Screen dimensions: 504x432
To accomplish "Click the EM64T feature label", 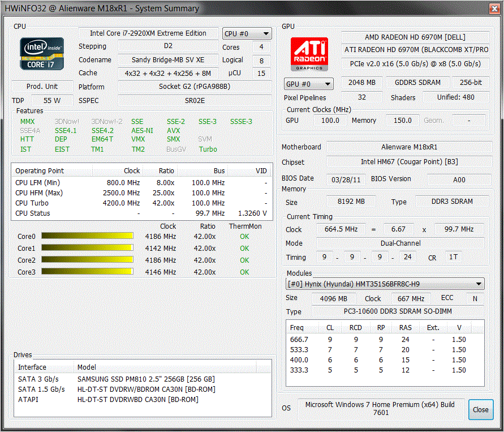I will tap(102, 139).
